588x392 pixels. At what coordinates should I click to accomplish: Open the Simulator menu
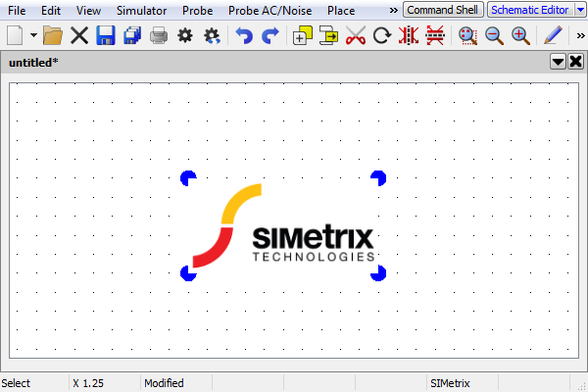pos(141,10)
